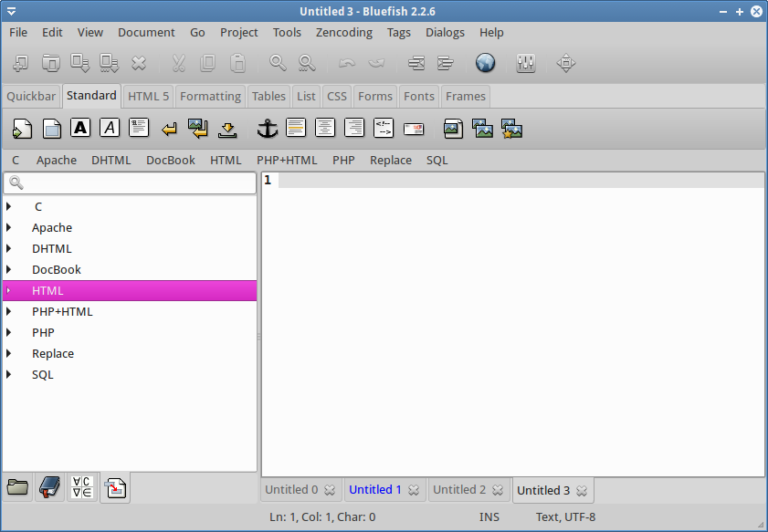Open the DocBook snippets menu
Image resolution: width=768 pixels, height=532 pixels.
171,161
